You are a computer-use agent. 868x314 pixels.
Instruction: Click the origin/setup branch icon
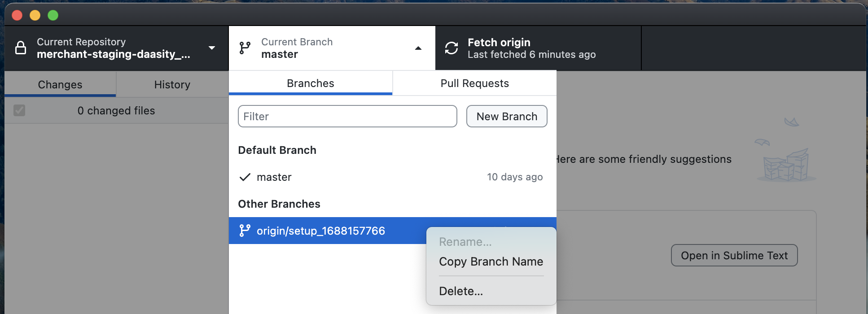point(245,231)
